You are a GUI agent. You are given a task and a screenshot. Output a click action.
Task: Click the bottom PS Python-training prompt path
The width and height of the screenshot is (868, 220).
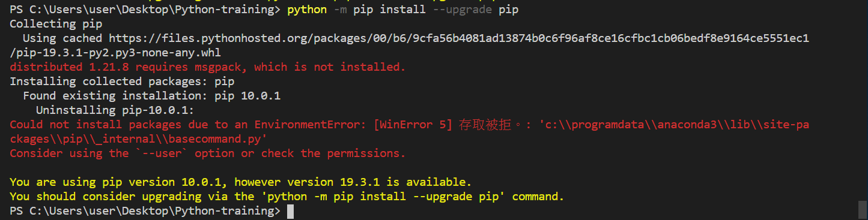tap(145, 211)
